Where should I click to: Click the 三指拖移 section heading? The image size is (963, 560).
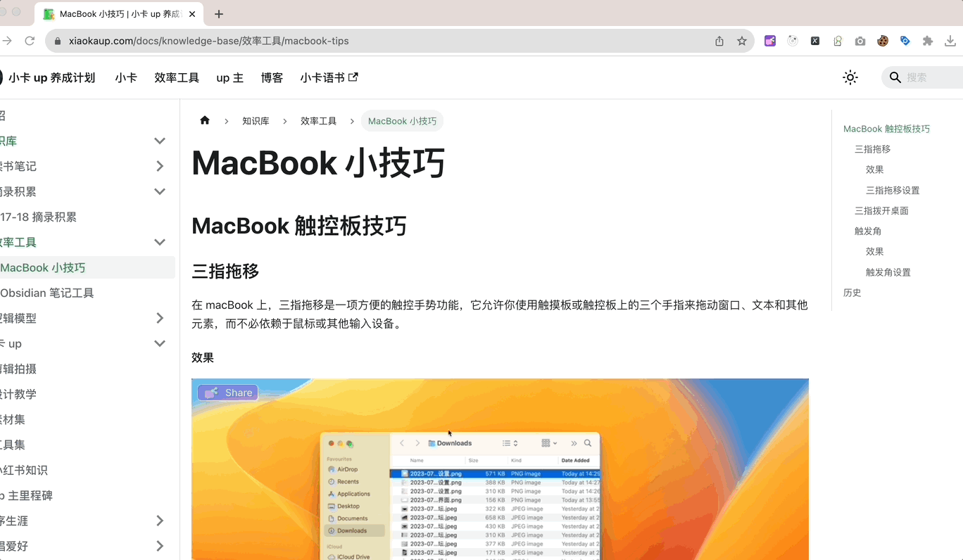click(225, 271)
